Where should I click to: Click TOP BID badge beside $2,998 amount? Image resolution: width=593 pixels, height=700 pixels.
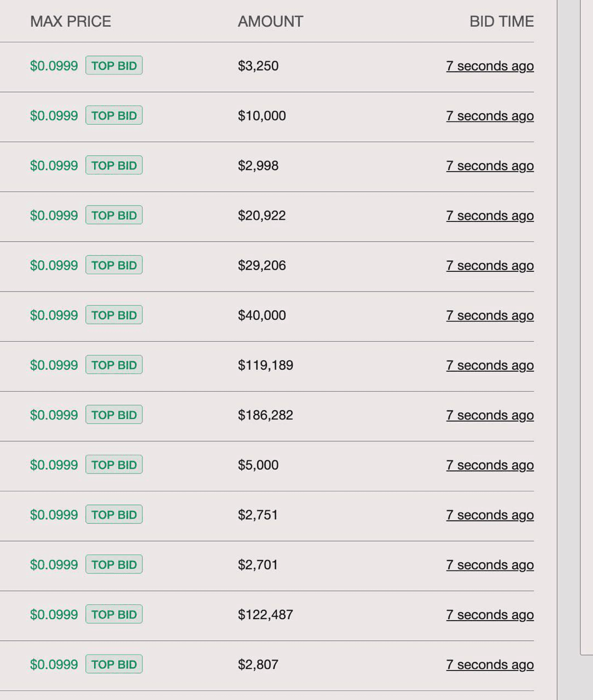pyautogui.click(x=114, y=165)
